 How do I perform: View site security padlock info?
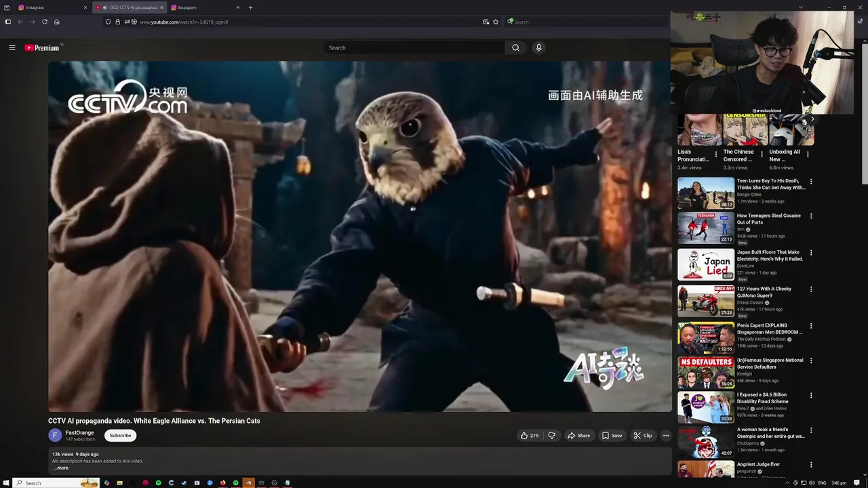point(117,22)
